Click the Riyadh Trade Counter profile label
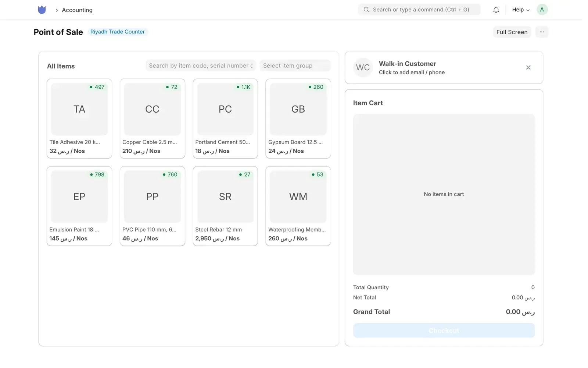 117,32
